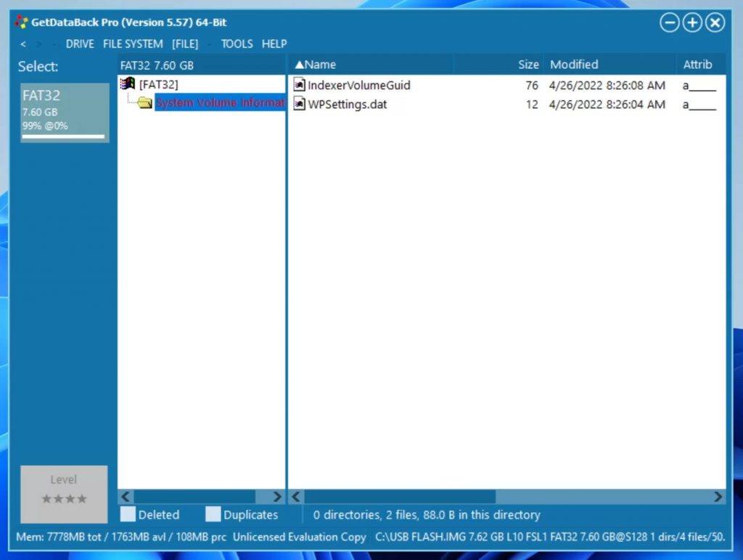Click the GetDataBack application icon in the titlebar
This screenshot has height=560, width=743.
(21, 22)
